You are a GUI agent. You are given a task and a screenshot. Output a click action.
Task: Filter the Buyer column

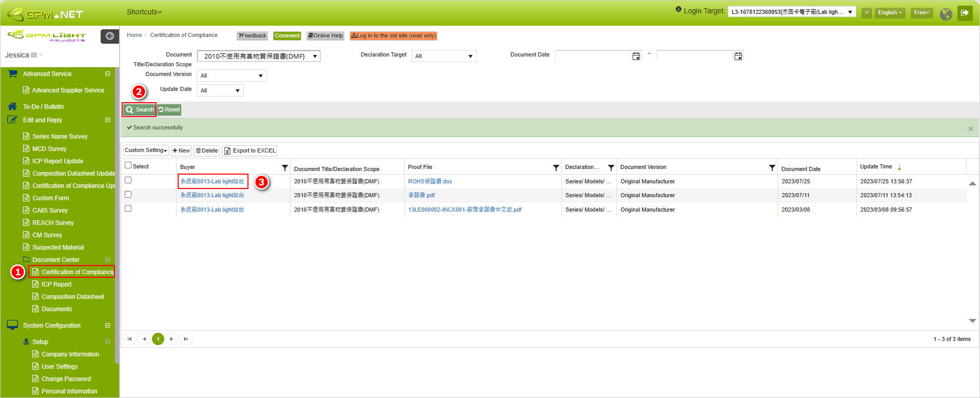(x=285, y=167)
